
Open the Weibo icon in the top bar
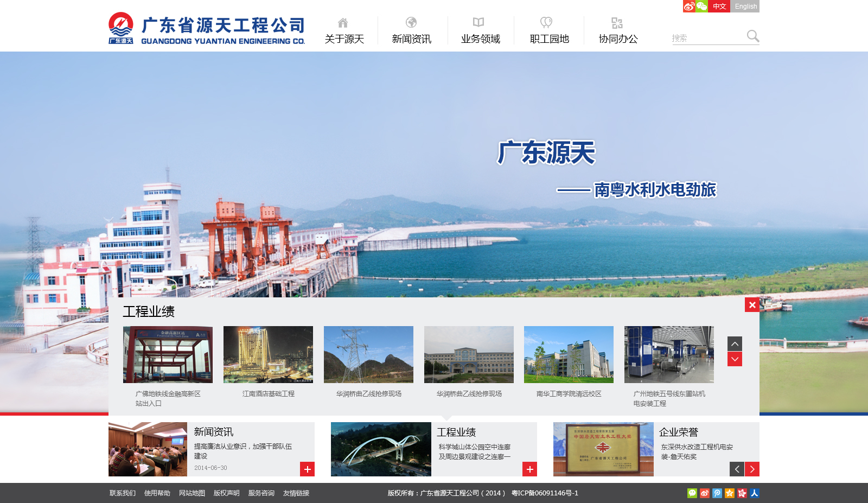tap(689, 7)
